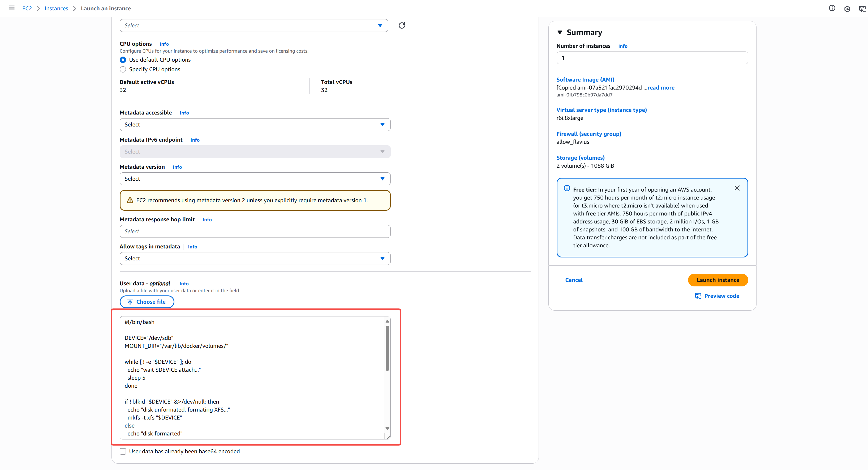Open the hamburger navigation menu
Image resolution: width=868 pixels, height=470 pixels.
(x=11, y=8)
